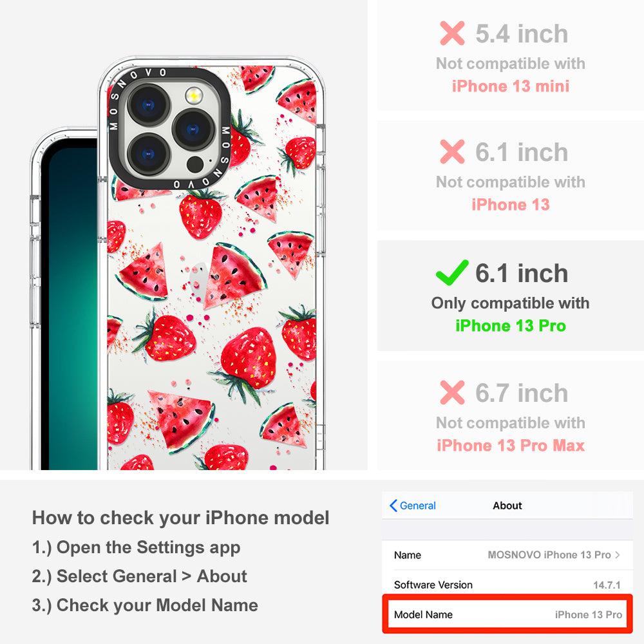Click the green phone screen on the left

coord(70,308)
